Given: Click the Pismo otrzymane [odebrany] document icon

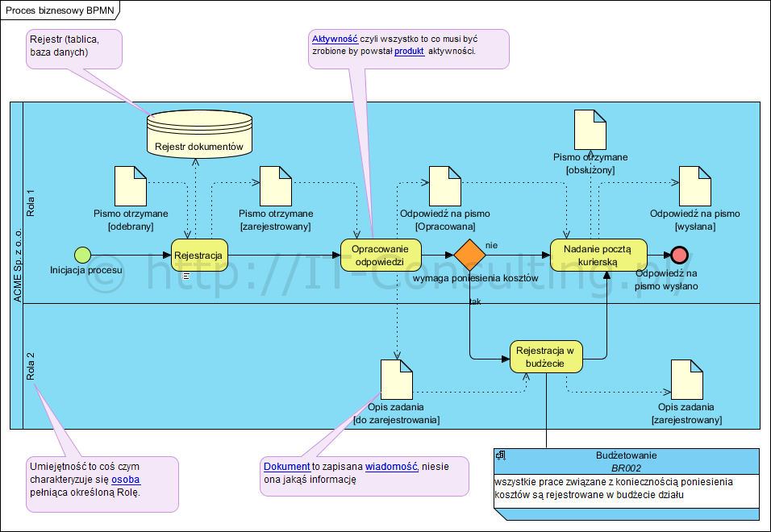Looking at the screenshot, I should tap(131, 186).
